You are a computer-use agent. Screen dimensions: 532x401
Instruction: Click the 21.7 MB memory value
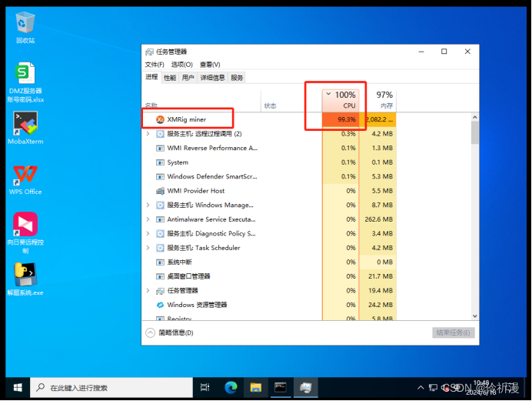(x=381, y=276)
